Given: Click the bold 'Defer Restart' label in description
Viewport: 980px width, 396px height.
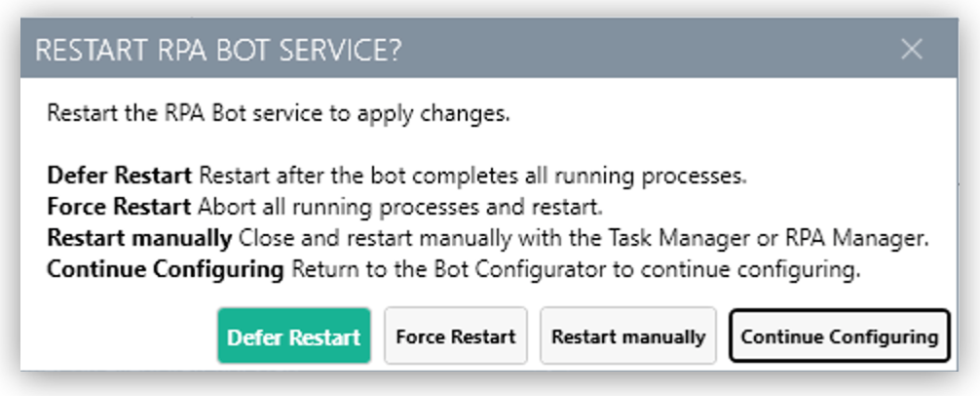Looking at the screenshot, I should (x=120, y=178).
